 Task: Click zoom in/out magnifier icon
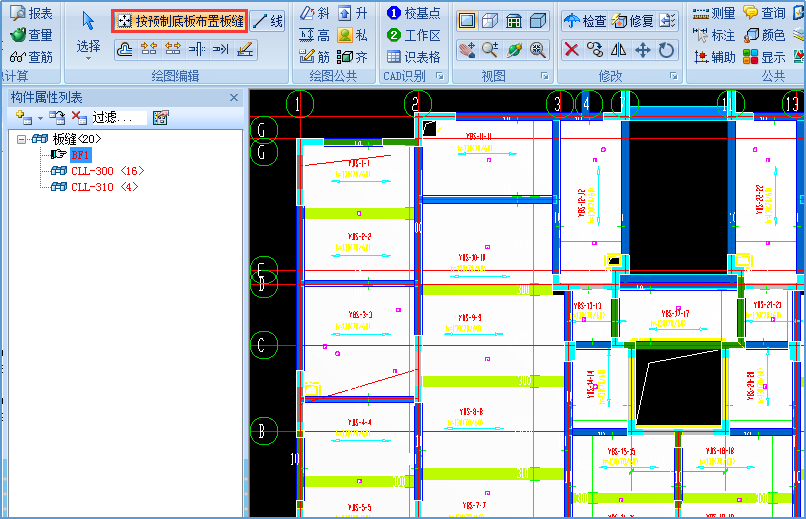tap(490, 50)
